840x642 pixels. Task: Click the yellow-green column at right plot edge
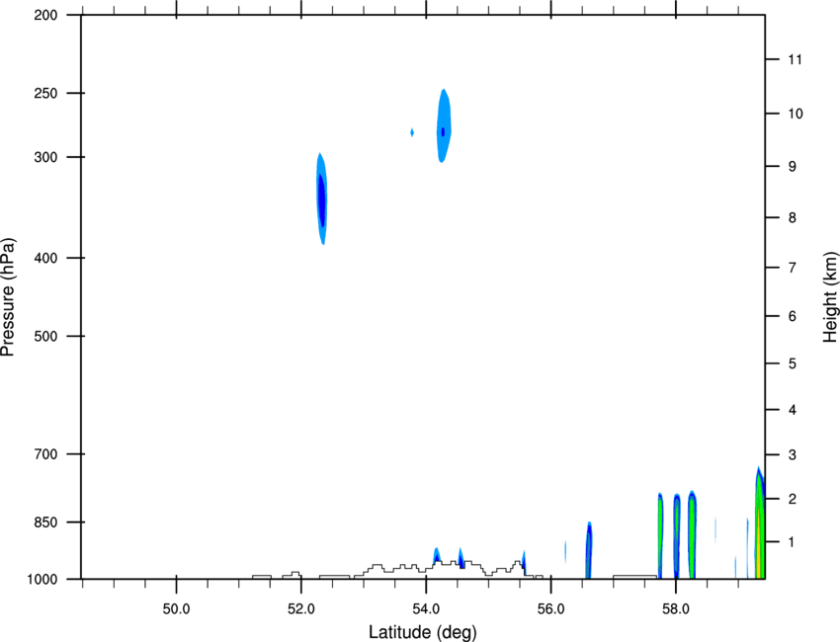coord(760,523)
